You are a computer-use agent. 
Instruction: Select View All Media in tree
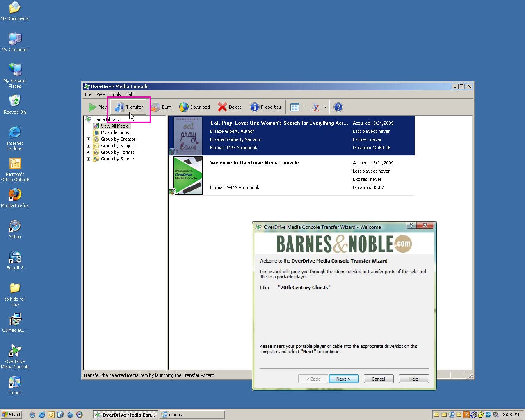(115, 126)
